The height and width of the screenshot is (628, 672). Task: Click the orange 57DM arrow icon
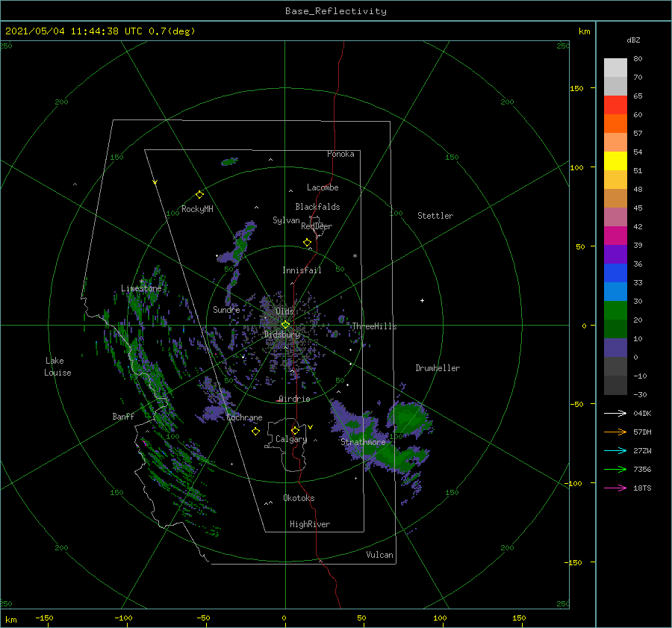(x=615, y=432)
